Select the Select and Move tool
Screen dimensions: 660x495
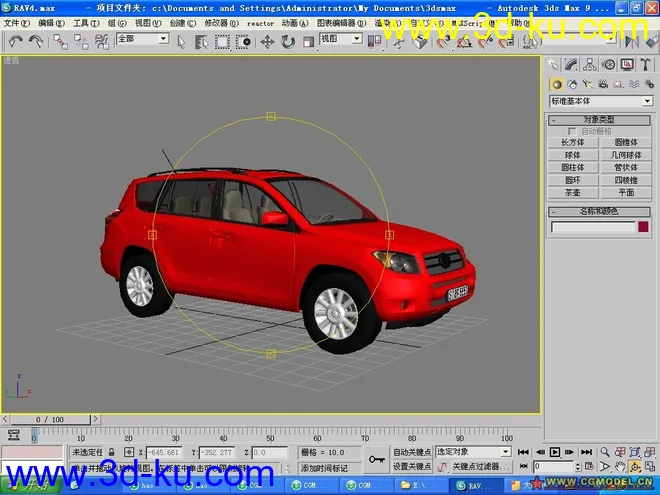(267, 42)
